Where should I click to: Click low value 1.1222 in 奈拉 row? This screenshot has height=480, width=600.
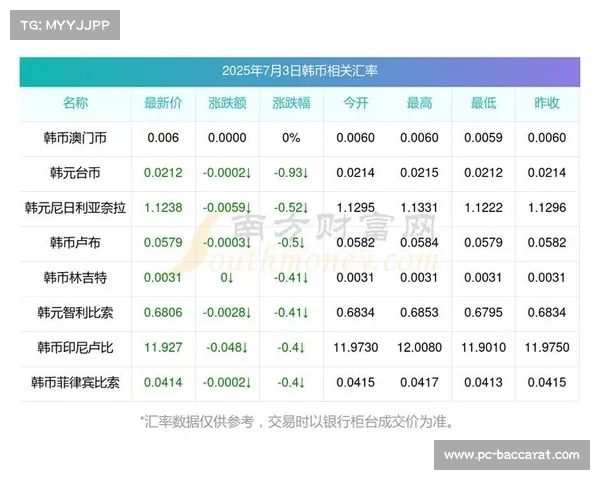click(x=483, y=208)
